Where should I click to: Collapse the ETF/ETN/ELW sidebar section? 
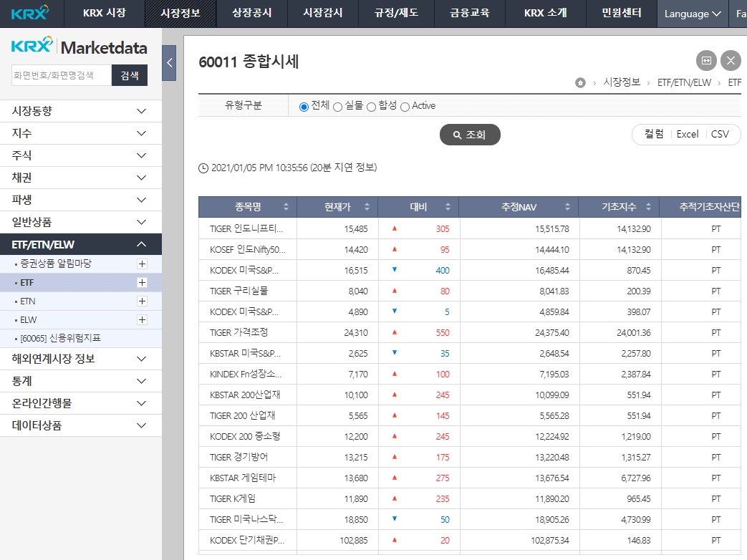tap(81, 244)
